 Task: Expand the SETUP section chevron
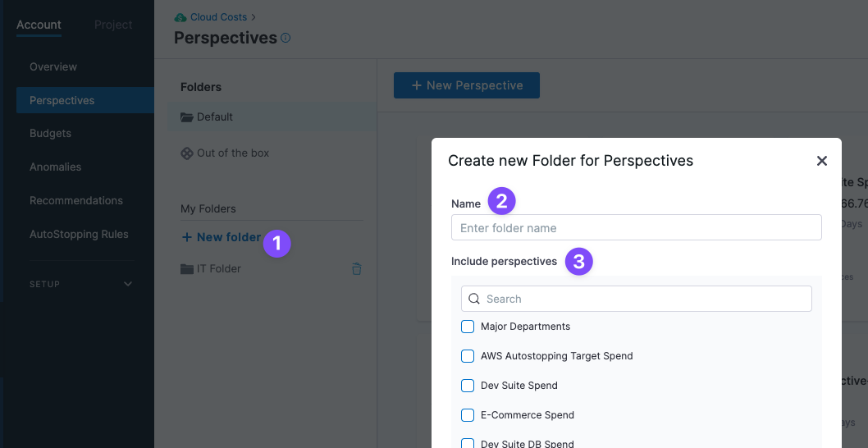coord(128,284)
